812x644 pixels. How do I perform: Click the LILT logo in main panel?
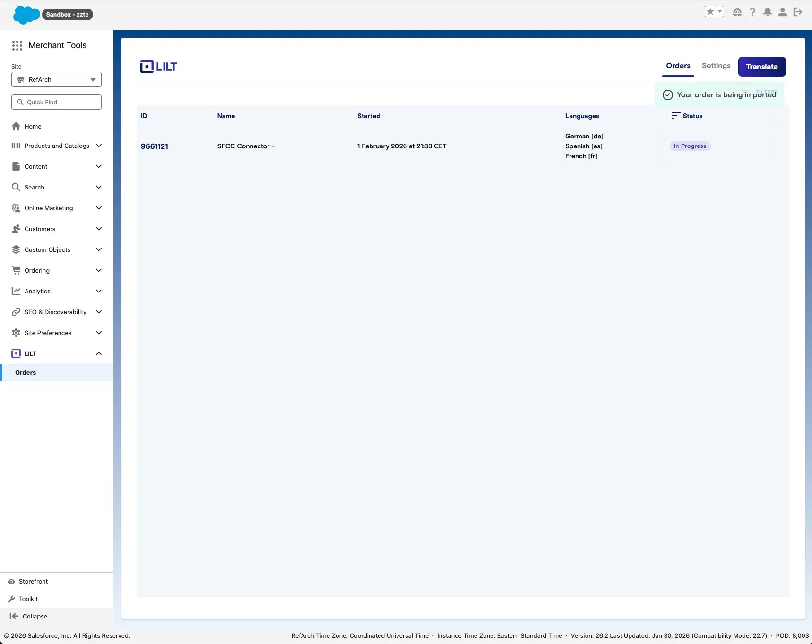tap(159, 67)
